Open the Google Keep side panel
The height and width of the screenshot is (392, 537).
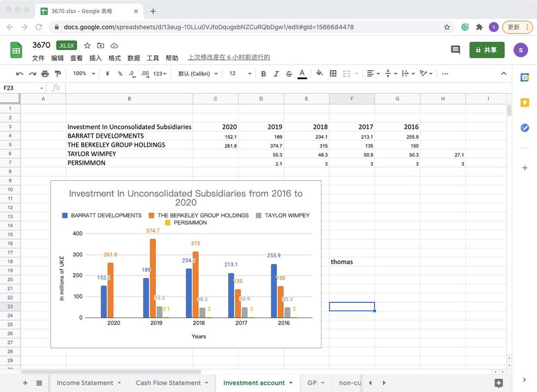coord(524,103)
